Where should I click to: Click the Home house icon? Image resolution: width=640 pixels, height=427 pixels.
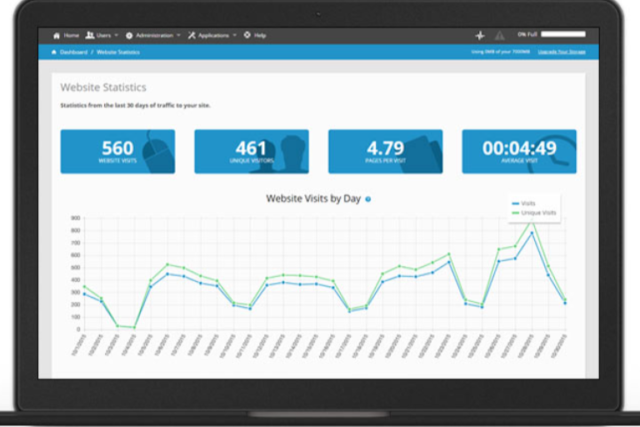tap(57, 36)
